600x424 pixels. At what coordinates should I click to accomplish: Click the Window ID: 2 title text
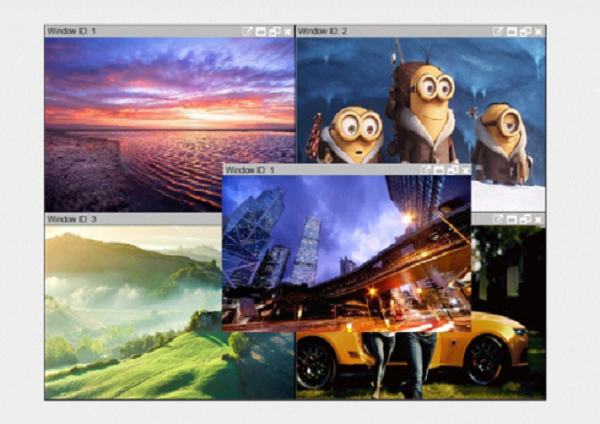point(323,32)
